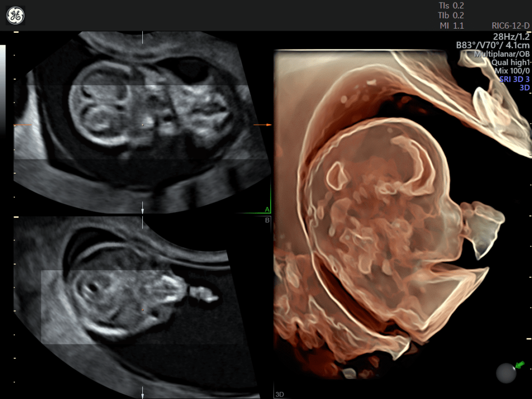Click the grayscale bar on left edge

pyautogui.click(x=3, y=88)
